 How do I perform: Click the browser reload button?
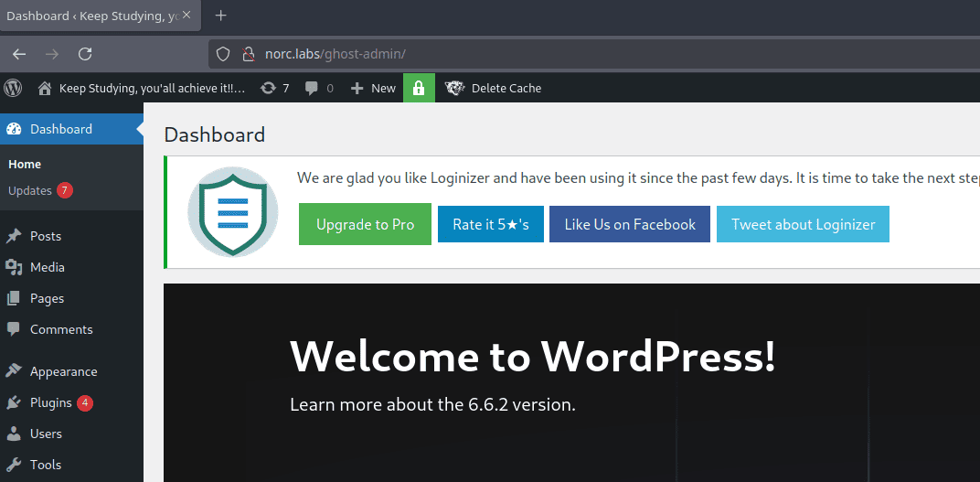(x=85, y=54)
